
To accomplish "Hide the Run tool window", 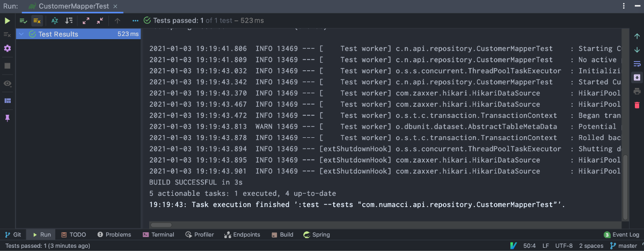I will click(x=636, y=6).
